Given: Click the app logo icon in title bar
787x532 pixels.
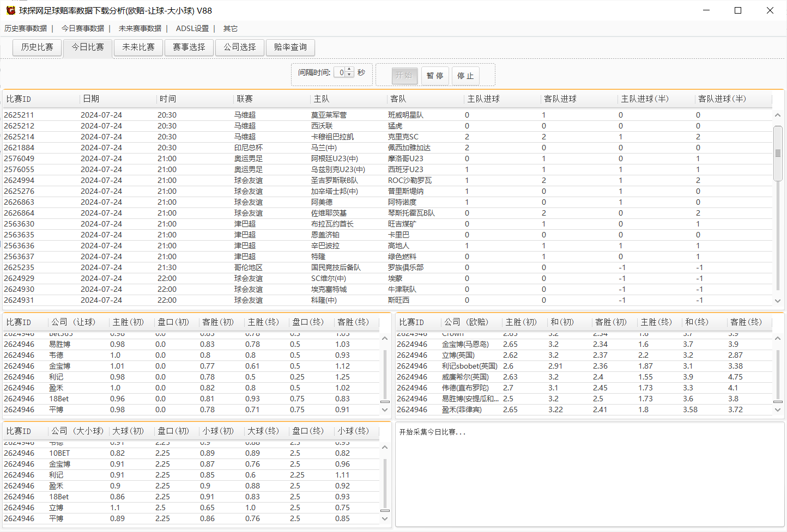Looking at the screenshot, I should (10, 10).
